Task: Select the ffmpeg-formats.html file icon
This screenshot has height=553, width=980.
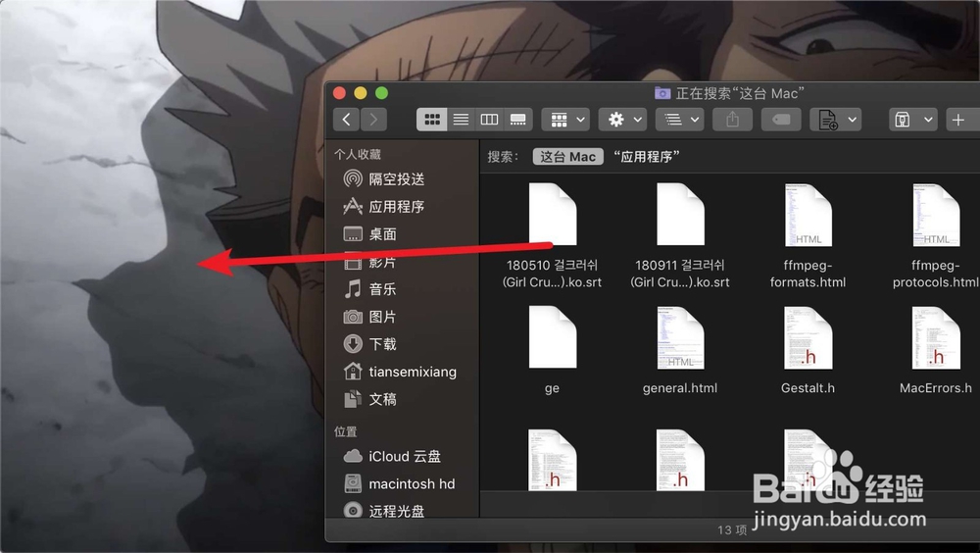Action: click(x=808, y=214)
